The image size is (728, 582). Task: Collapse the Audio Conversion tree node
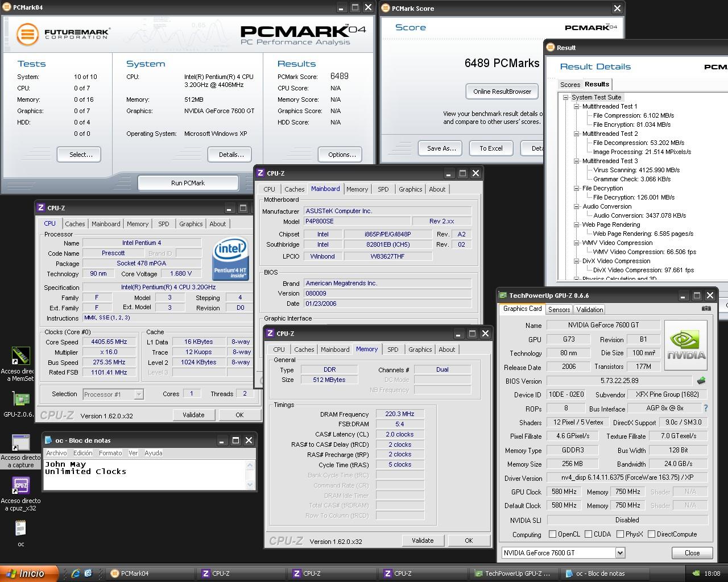(577, 206)
